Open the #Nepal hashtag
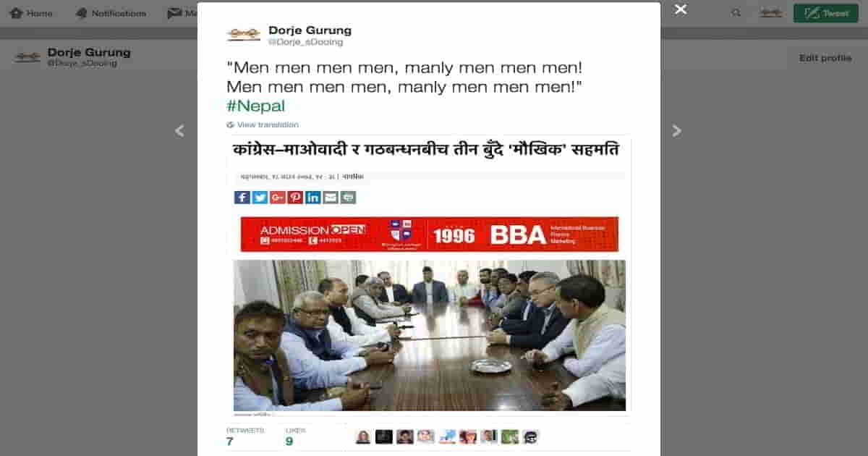868x456 pixels. (256, 106)
